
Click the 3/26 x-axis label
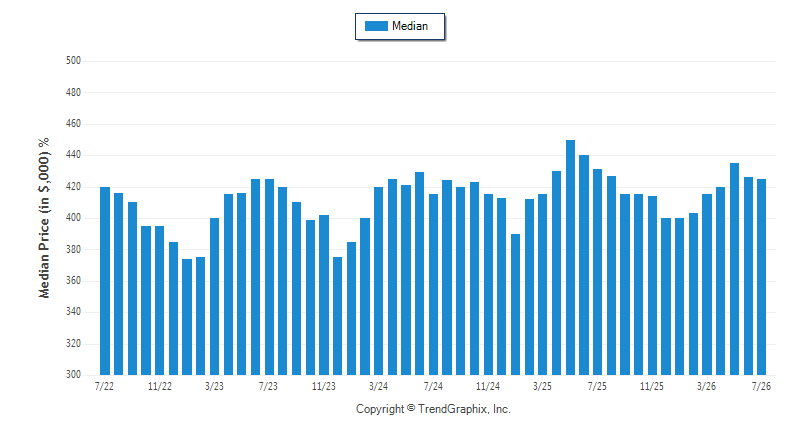point(707,386)
